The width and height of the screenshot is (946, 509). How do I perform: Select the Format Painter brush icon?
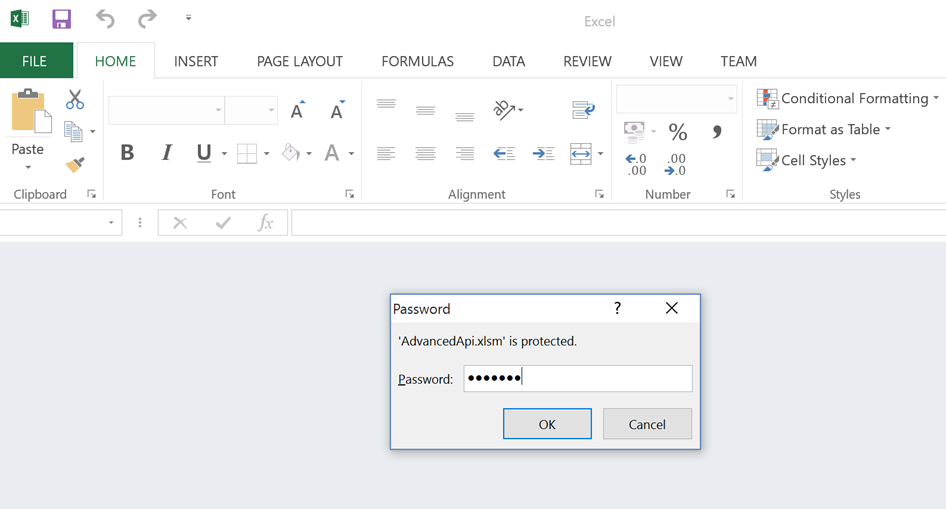(x=75, y=164)
